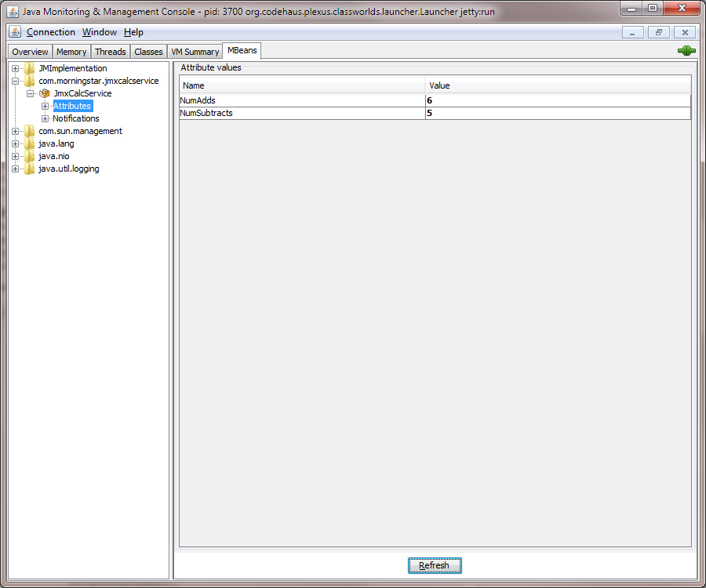The height and width of the screenshot is (588, 706).
Task: Expand the JMImplementation tree node
Action: point(16,68)
